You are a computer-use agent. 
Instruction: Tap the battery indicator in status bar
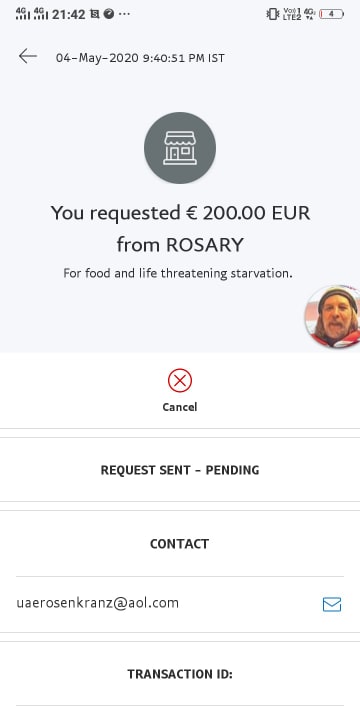pos(331,14)
